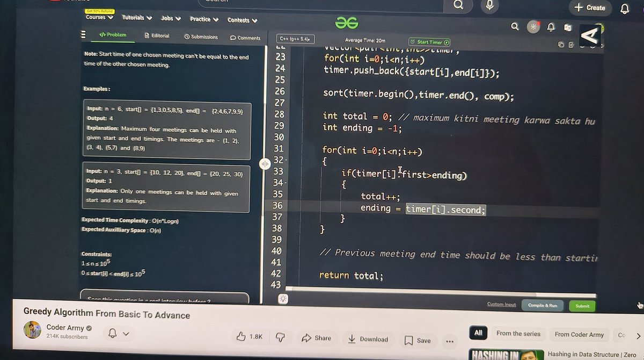
Task: Click the editor toolbar icon right of copy
Action: [572, 45]
